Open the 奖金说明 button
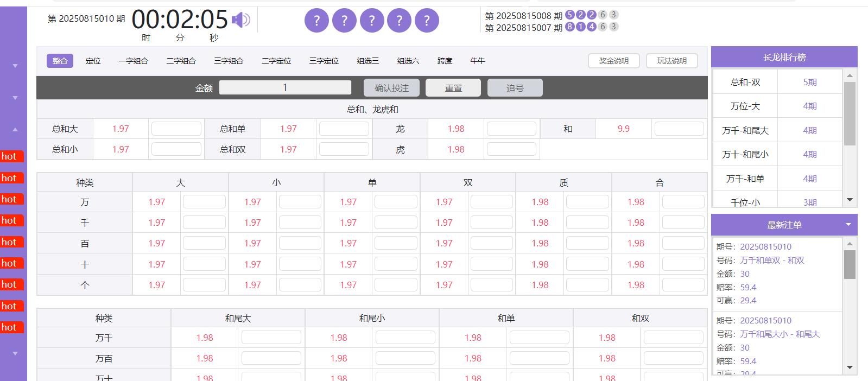The width and height of the screenshot is (868, 381). click(x=613, y=61)
